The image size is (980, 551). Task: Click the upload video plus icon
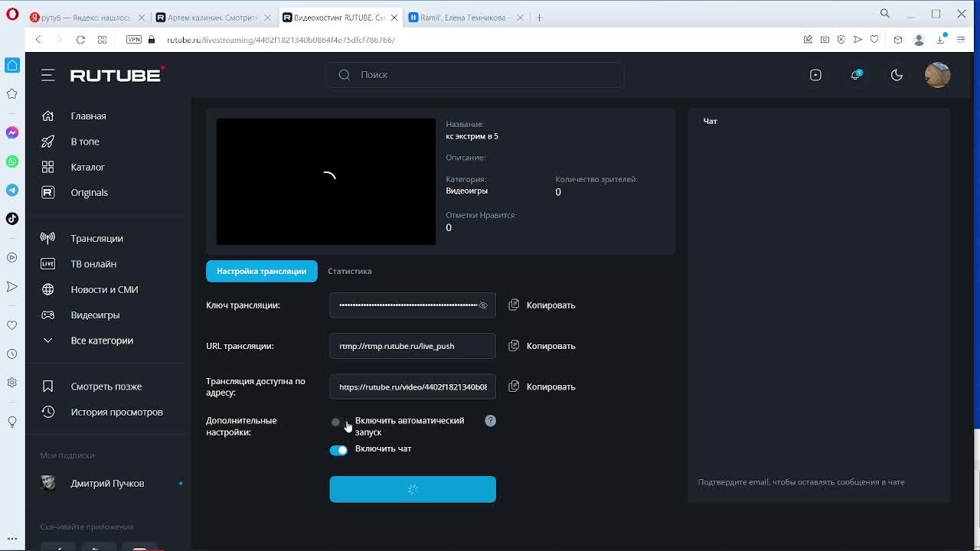815,75
